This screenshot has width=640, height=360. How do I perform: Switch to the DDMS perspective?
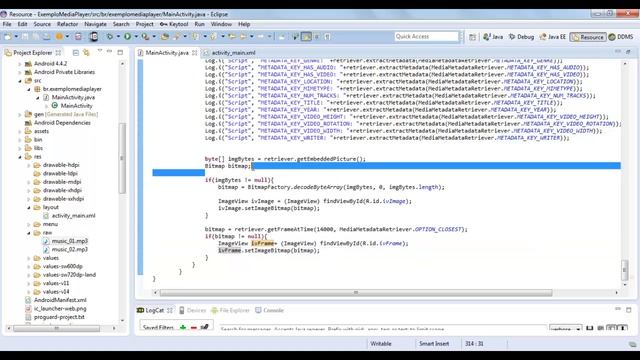point(621,37)
